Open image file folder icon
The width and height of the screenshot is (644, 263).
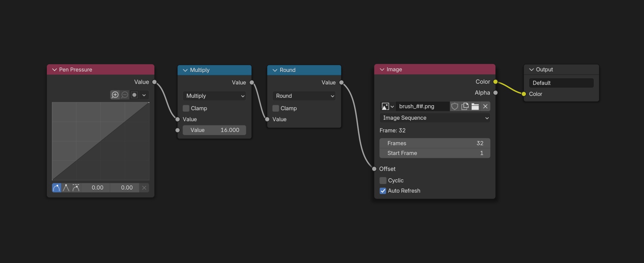pos(475,106)
